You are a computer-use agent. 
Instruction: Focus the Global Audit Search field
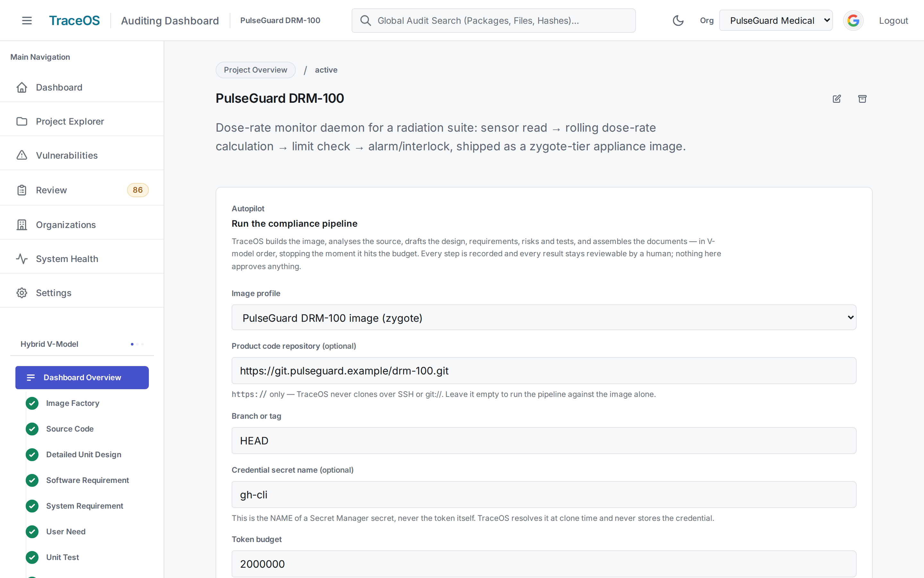pyautogui.click(x=493, y=21)
